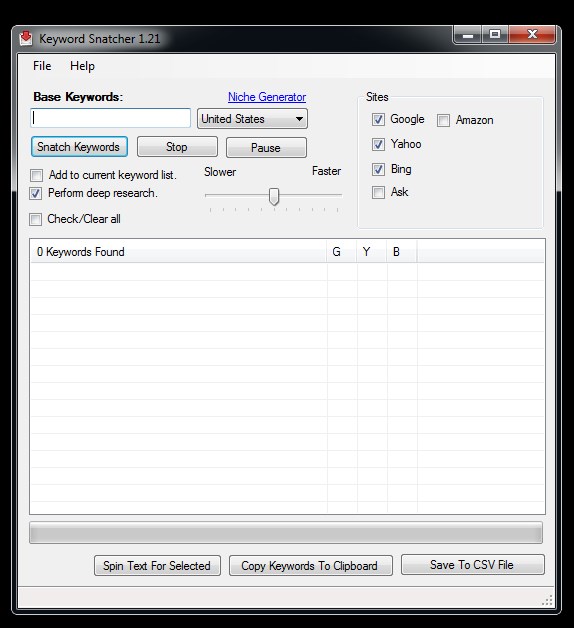574x628 pixels.
Task: Click the progress bar below keyword list
Action: tap(286, 533)
